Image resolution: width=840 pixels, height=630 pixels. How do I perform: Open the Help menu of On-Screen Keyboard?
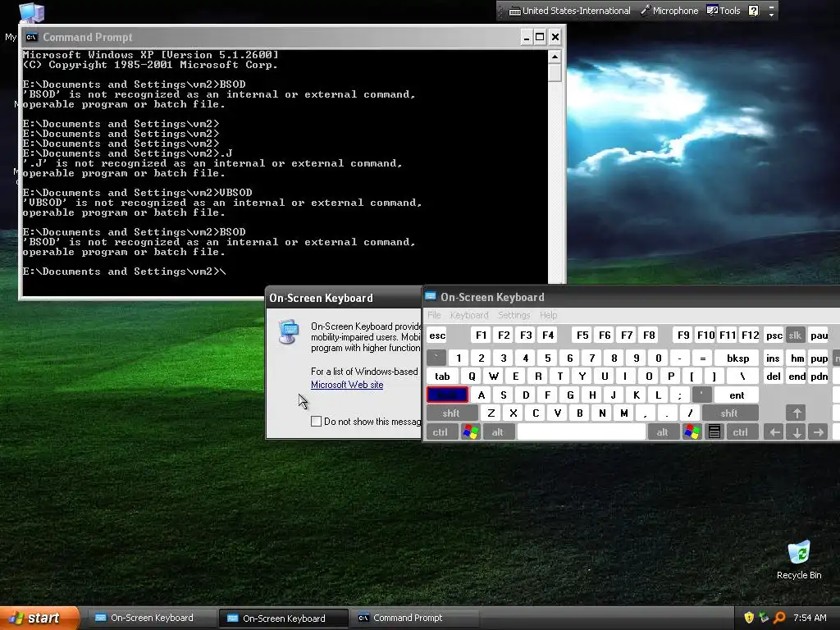[548, 315]
